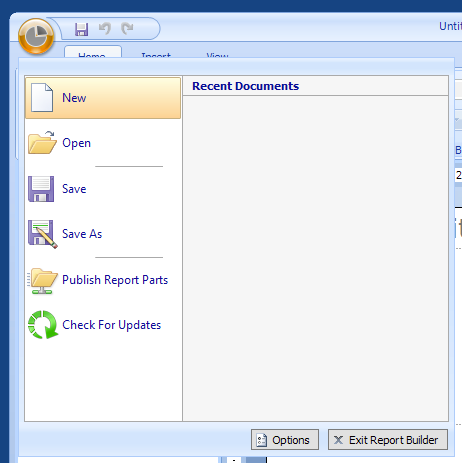The image size is (462, 463).
Task: Switch to the Insert ribbon tab
Action: [156, 54]
